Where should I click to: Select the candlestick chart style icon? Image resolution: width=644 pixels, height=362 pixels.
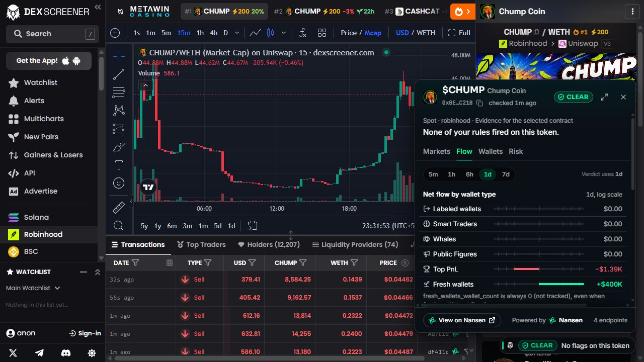tap(270, 33)
